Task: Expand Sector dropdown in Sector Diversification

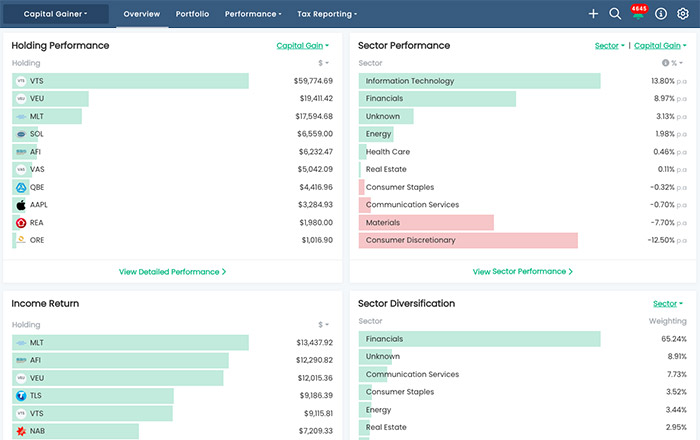Action: (668, 304)
